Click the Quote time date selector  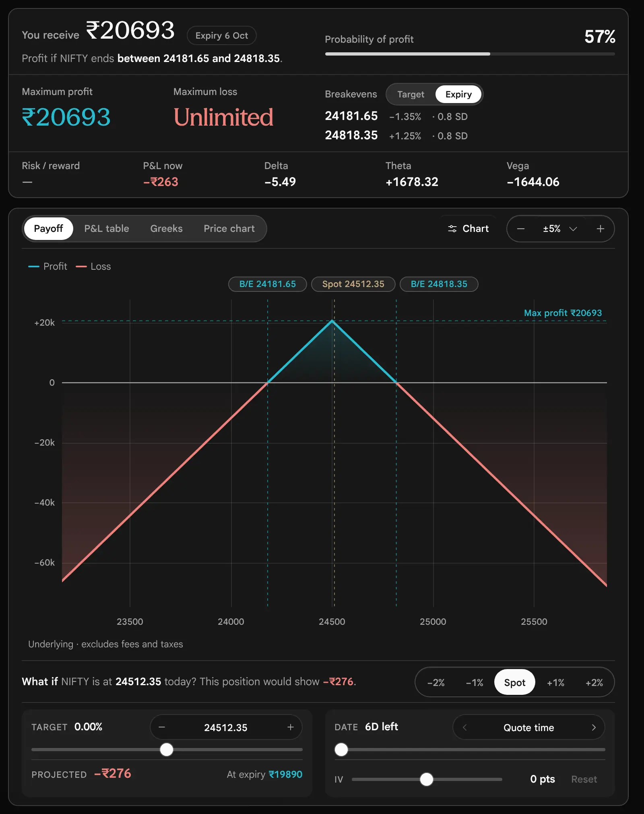(528, 727)
